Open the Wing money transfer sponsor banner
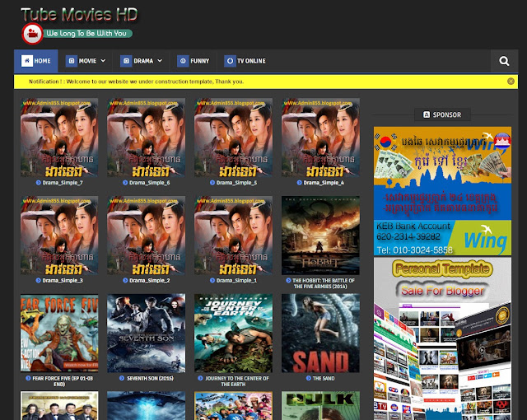 click(442, 191)
